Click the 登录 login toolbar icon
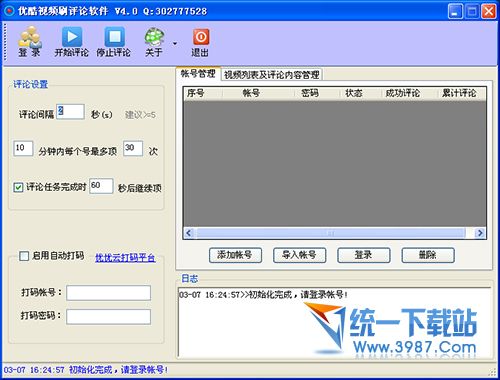 coord(30,42)
